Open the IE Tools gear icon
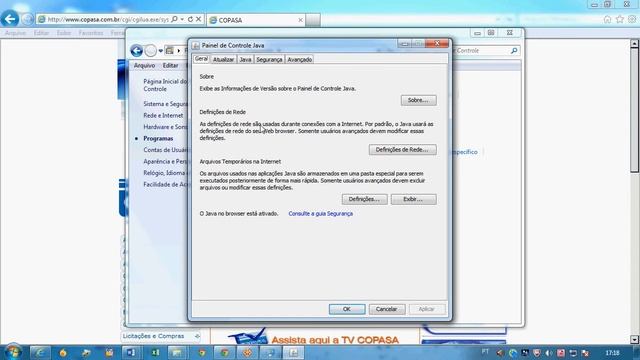 click(x=632, y=19)
